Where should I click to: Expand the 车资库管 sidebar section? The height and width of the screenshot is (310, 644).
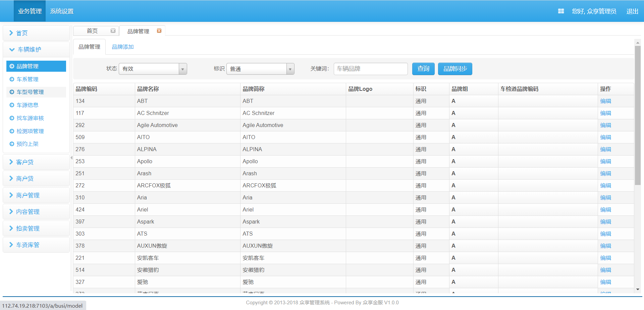click(x=36, y=245)
